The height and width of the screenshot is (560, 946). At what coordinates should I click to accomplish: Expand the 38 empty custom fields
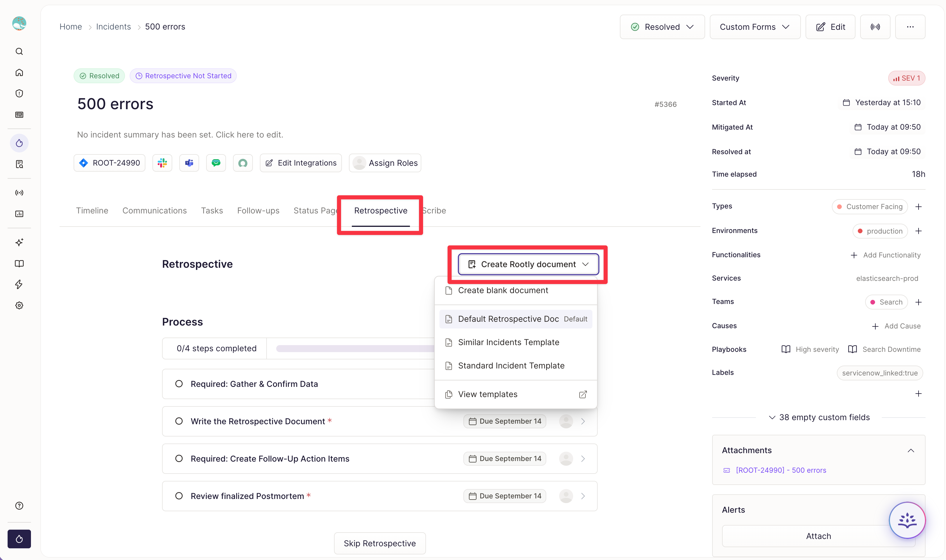[x=819, y=417]
